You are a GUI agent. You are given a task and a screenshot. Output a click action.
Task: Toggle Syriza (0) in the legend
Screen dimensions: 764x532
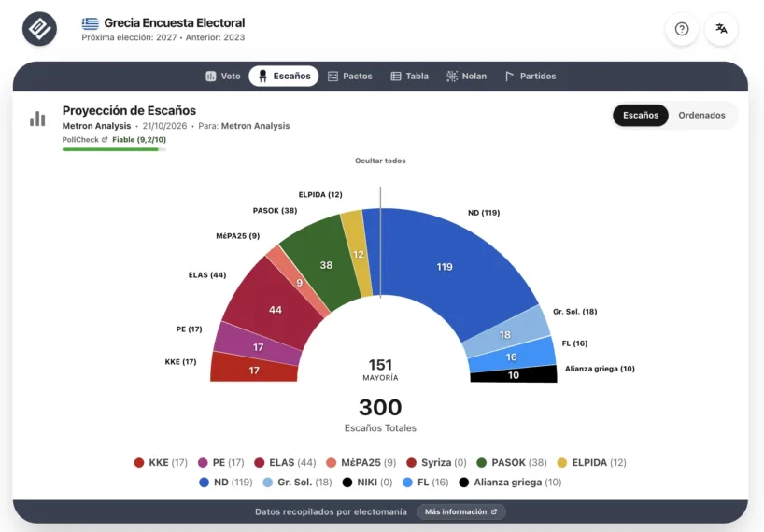tap(436, 462)
